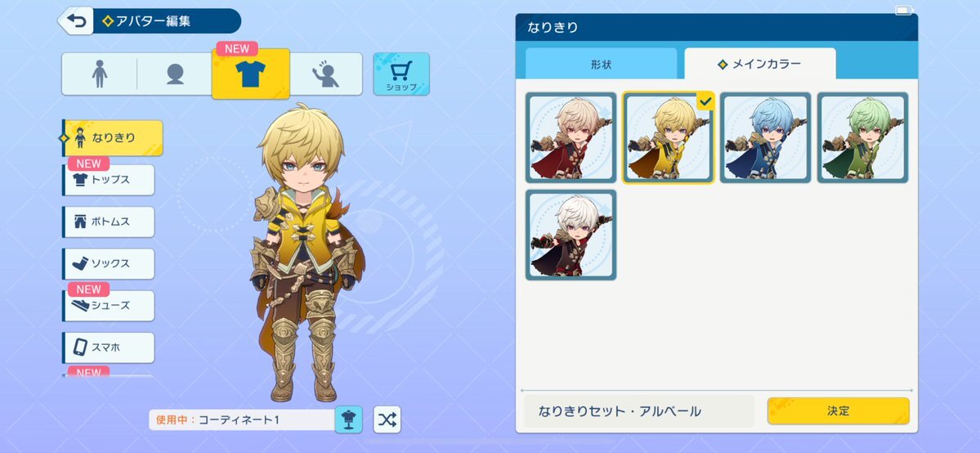Click the shuffle randomize icon

point(387,419)
